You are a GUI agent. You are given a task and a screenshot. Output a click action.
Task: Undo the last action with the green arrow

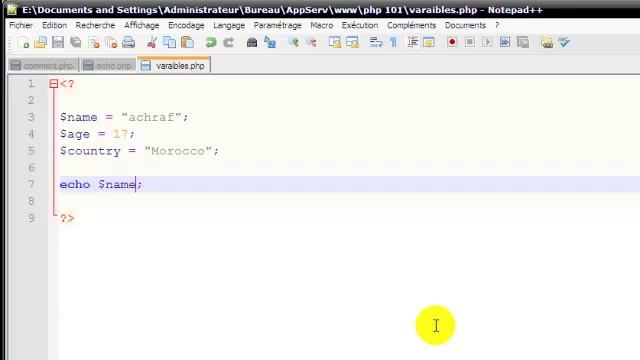[x=211, y=42]
